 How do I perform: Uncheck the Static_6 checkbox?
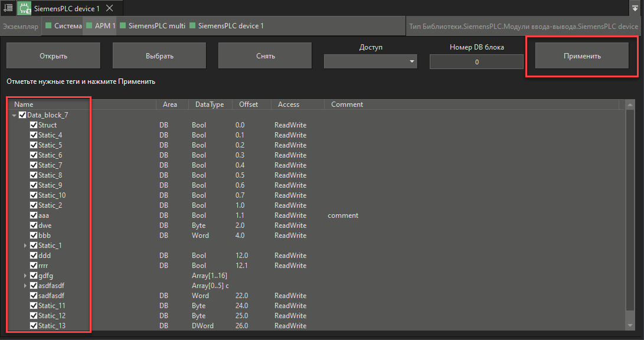click(x=34, y=155)
